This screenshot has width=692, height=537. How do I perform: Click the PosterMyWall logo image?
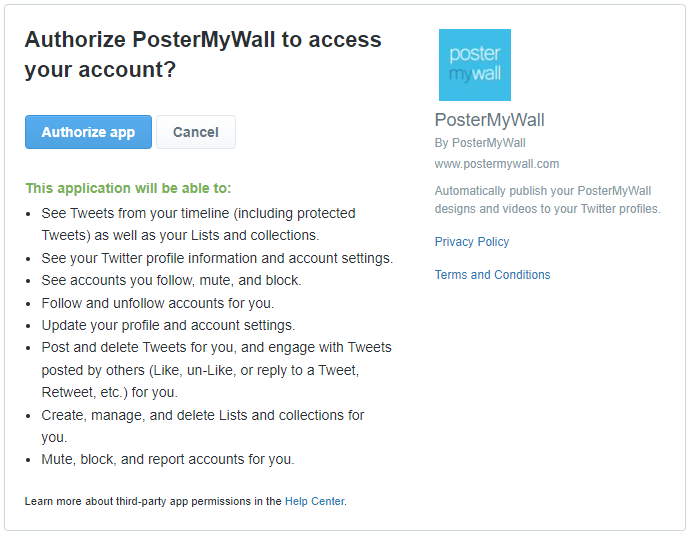tap(474, 65)
